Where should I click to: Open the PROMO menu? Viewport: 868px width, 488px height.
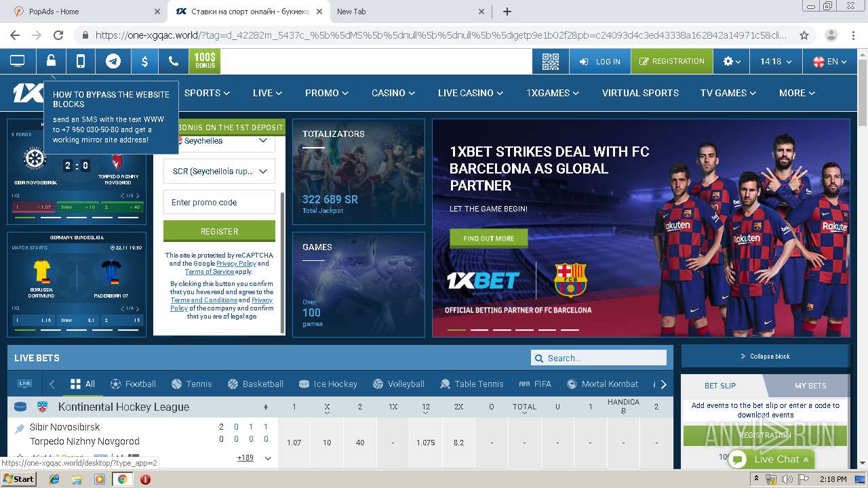[327, 93]
